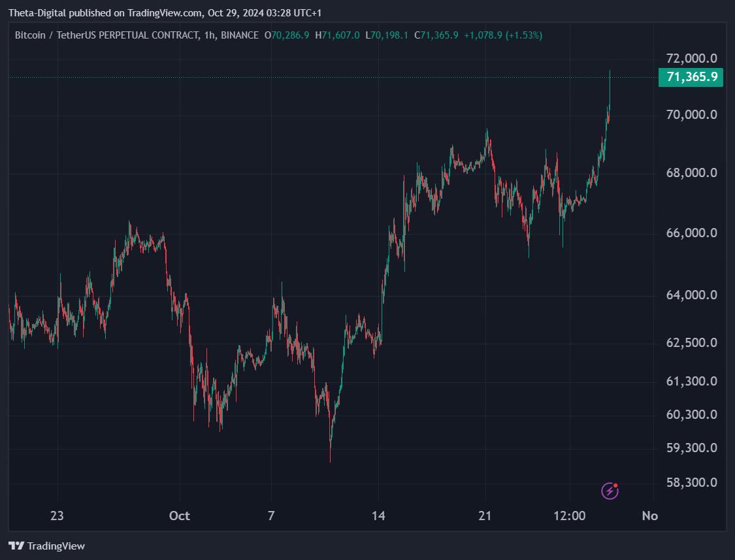Click the 59,300.0 price axis label

click(691, 448)
